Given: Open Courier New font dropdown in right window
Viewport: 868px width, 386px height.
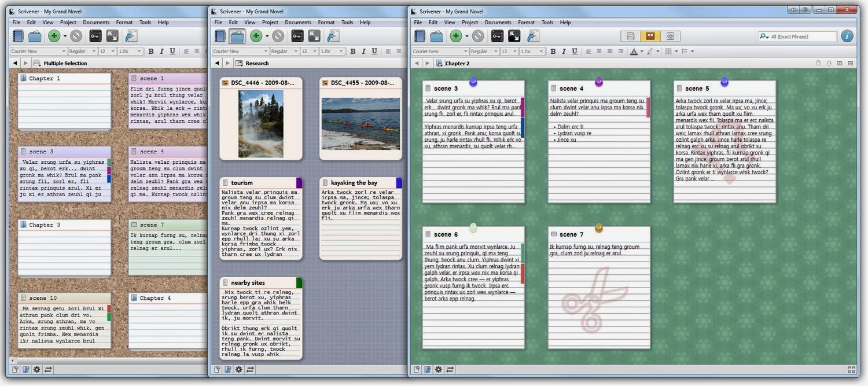Looking at the screenshot, I should tap(439, 52).
